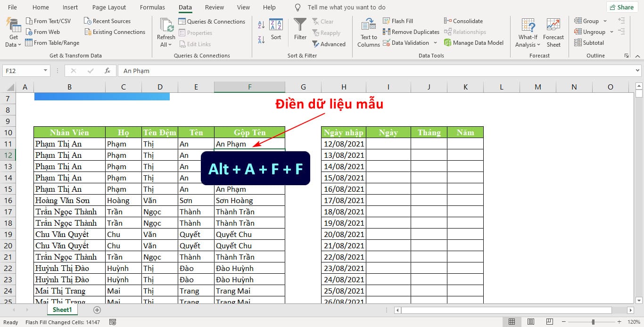Select the Sheet1 tab
644x327 pixels.
pyautogui.click(x=62, y=310)
